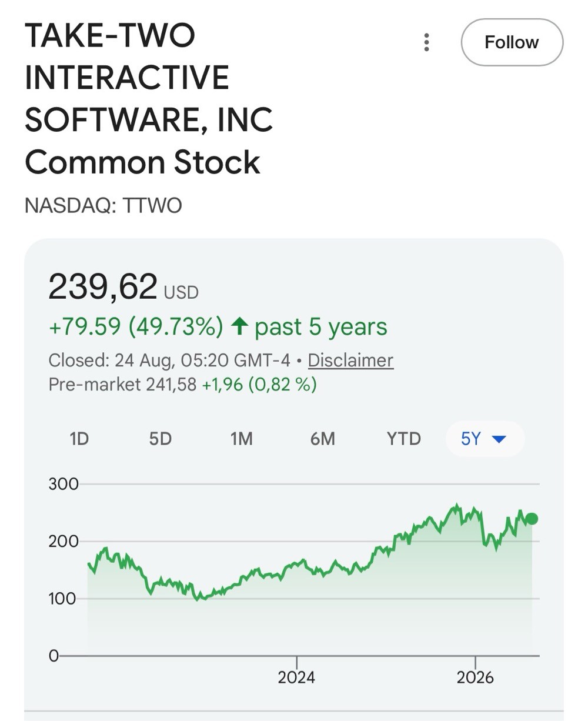Click the 239,62 USD price value
Screen dimensions: 588x721
click(x=123, y=287)
